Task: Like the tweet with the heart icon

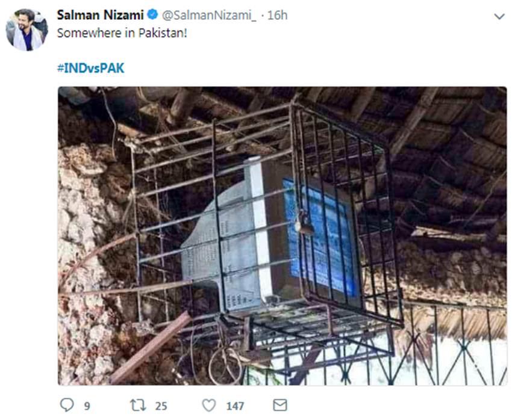Action: point(208,405)
